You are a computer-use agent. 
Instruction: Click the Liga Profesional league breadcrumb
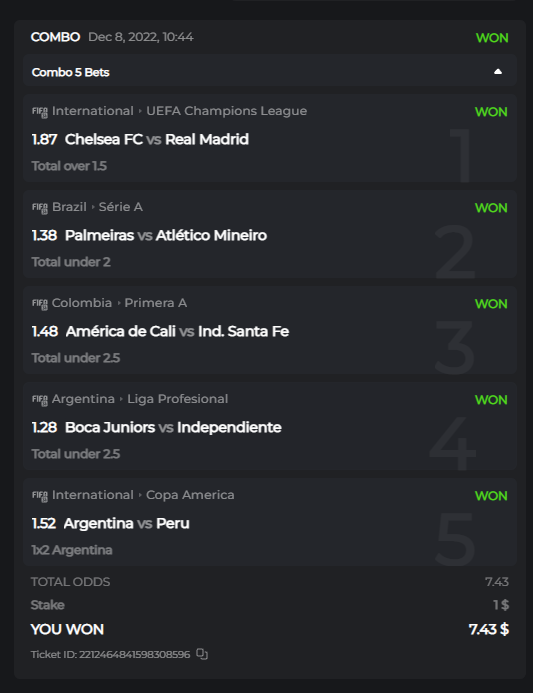(x=178, y=399)
